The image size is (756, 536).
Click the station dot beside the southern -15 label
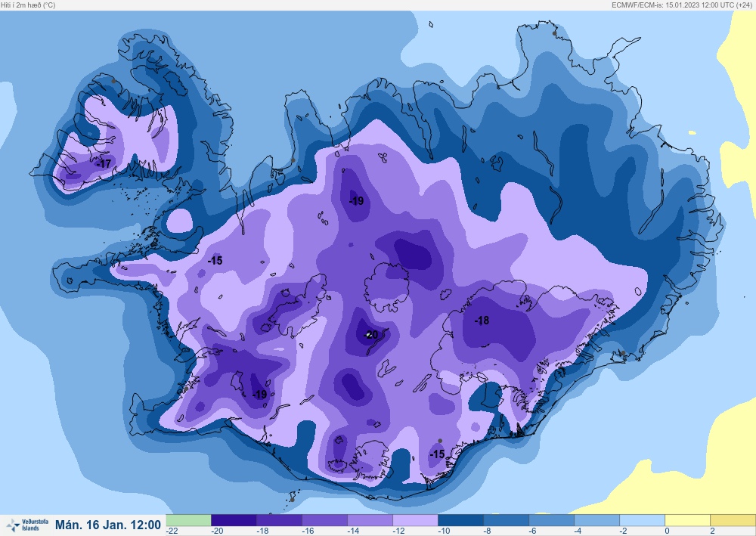(x=440, y=441)
